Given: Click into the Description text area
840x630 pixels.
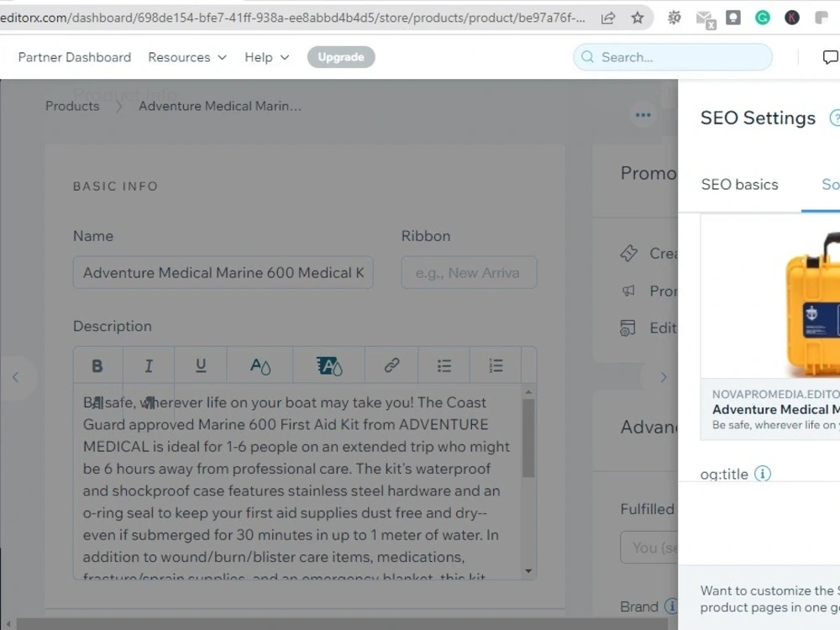Looking at the screenshot, I should click(x=297, y=480).
